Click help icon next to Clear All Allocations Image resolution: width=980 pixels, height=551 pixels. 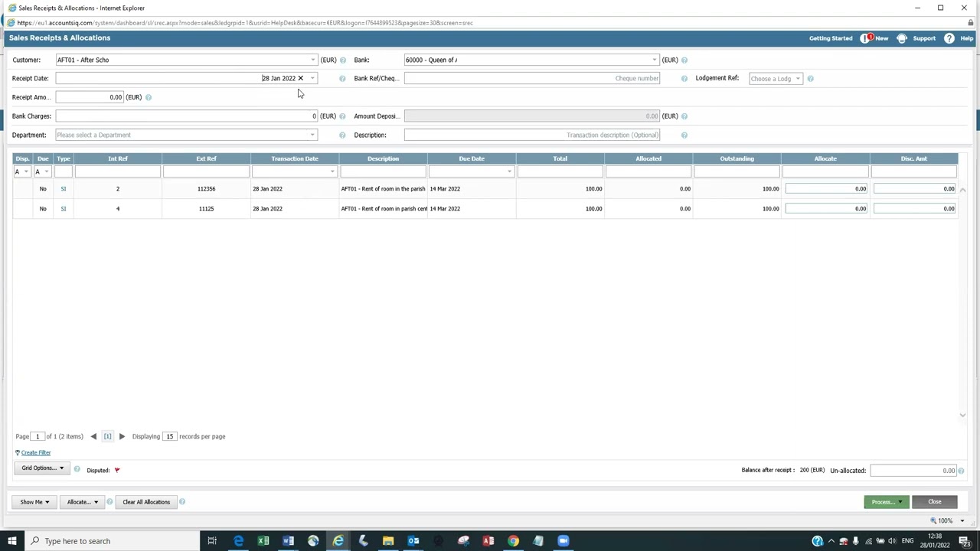(x=182, y=502)
